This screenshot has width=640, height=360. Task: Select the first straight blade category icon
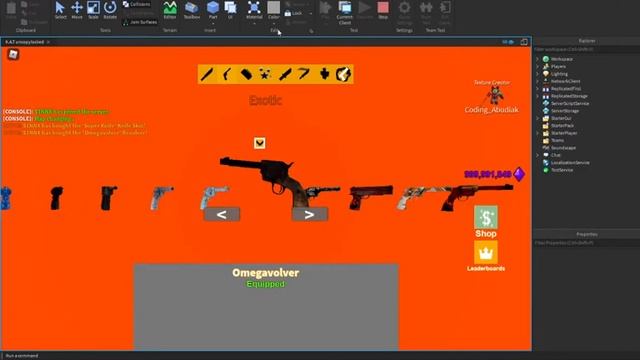[x=207, y=74]
